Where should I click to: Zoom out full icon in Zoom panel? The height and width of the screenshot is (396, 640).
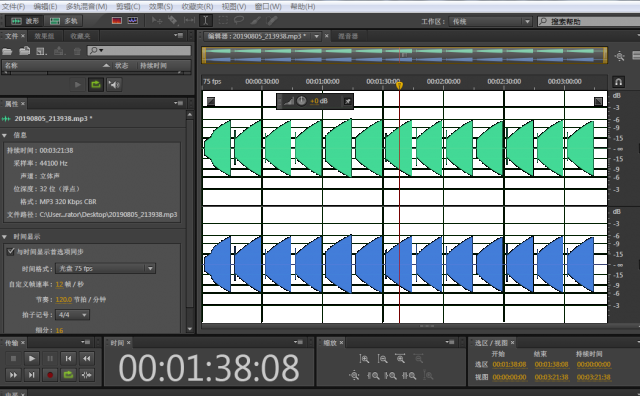tap(354, 376)
